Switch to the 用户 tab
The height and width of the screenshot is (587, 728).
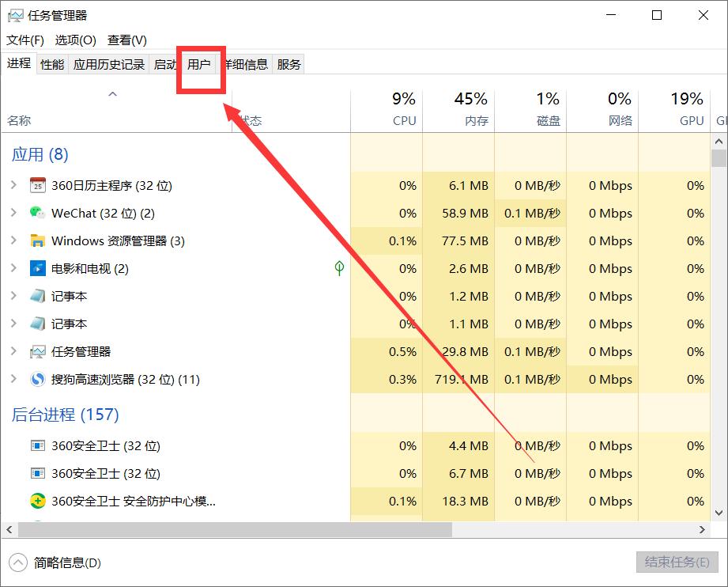(x=201, y=64)
